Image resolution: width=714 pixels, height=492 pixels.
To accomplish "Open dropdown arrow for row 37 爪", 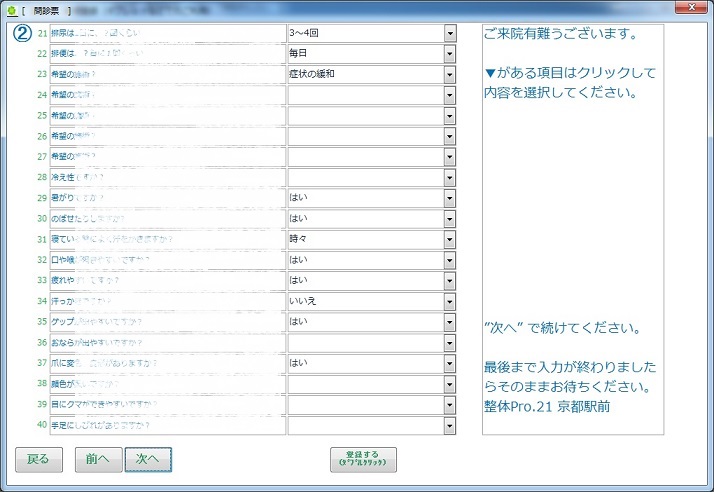I will tap(450, 364).
